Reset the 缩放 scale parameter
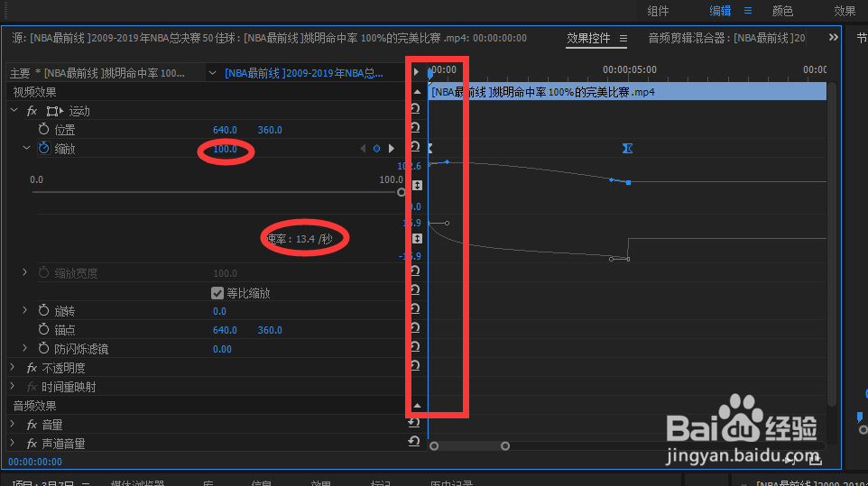The height and width of the screenshot is (486, 868). coord(415,146)
